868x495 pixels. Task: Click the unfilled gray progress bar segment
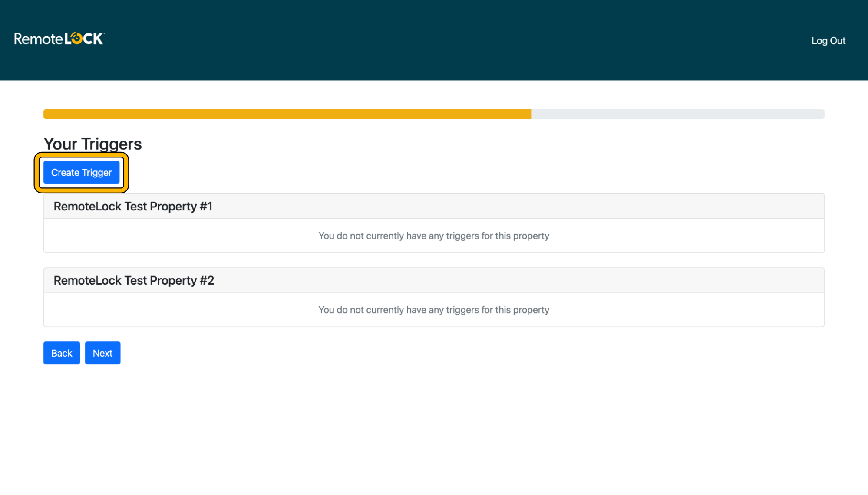coord(677,114)
